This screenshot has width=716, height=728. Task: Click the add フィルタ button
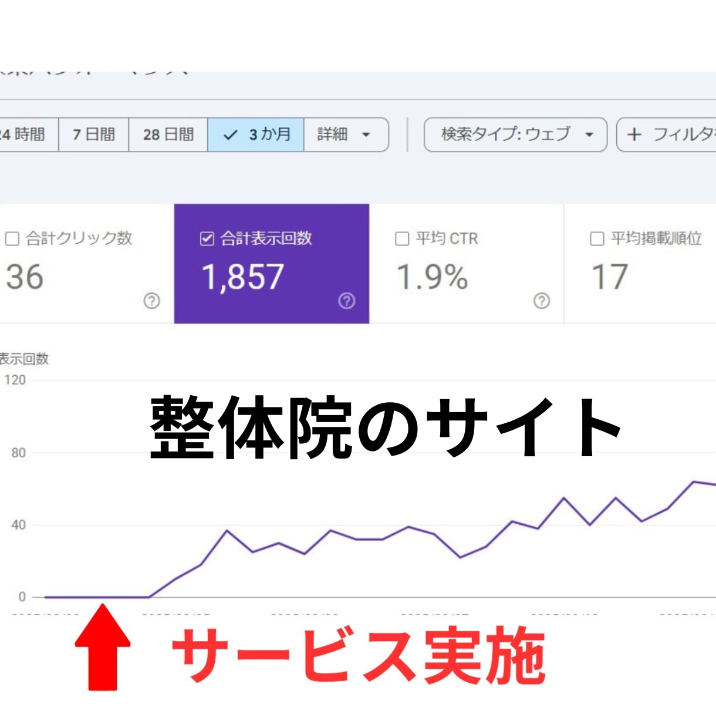pos(667,134)
